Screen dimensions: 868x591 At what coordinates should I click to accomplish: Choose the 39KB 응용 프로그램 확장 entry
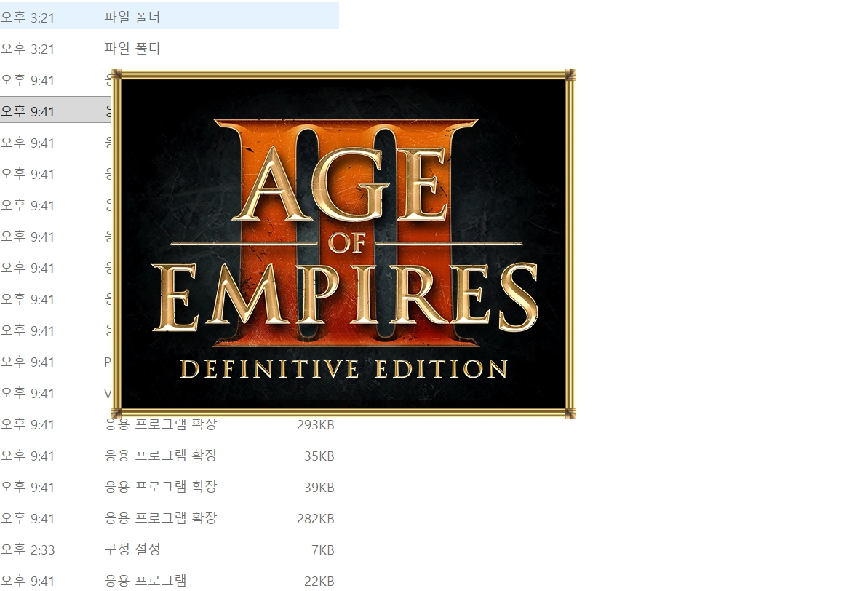coord(169,487)
